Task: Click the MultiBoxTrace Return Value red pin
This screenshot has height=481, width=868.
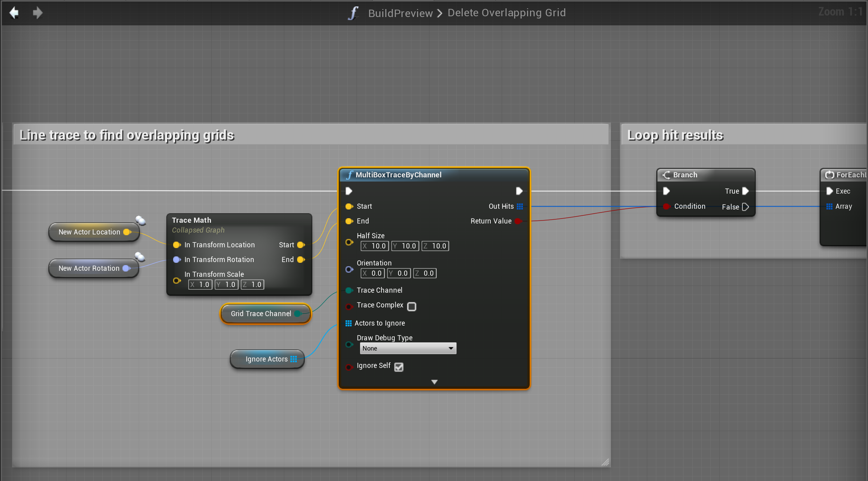Action: click(518, 221)
